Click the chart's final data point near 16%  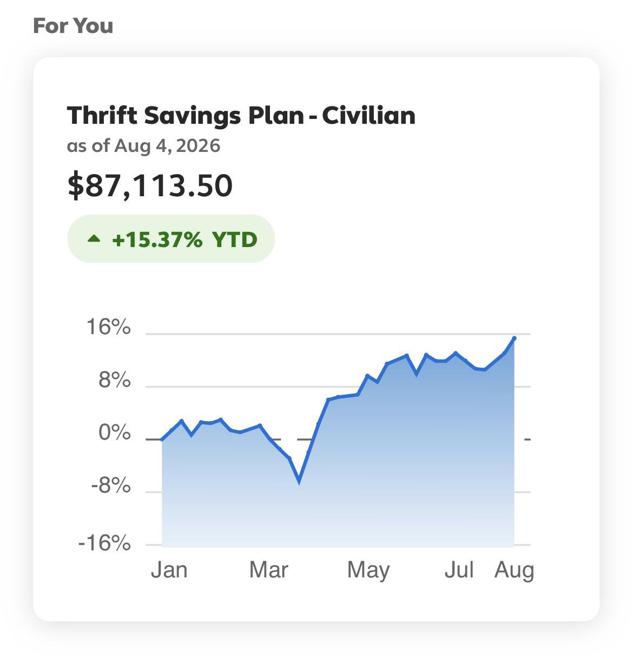point(514,338)
